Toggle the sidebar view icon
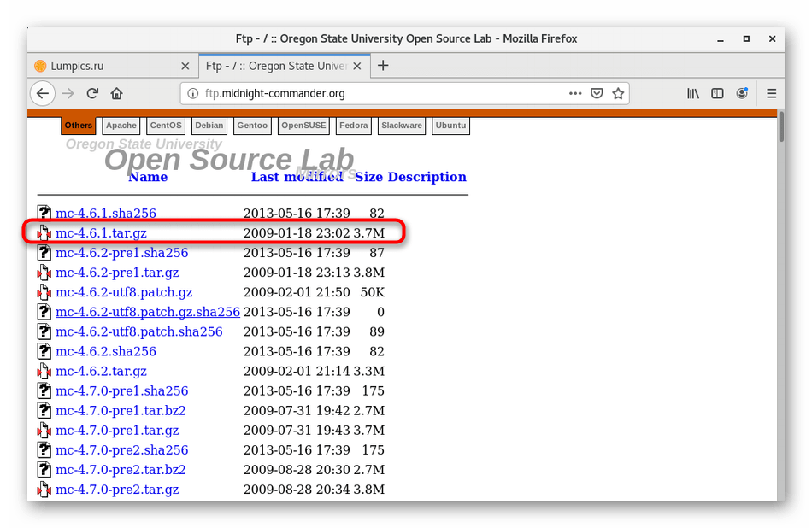The width and height of the screenshot is (812, 528). pos(718,93)
